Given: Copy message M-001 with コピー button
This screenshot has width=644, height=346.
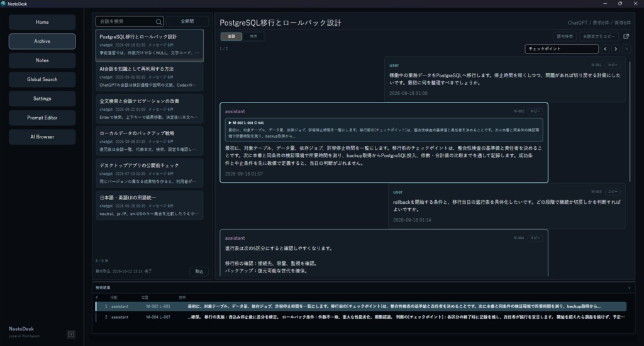Looking at the screenshot, I should tap(613, 65).
